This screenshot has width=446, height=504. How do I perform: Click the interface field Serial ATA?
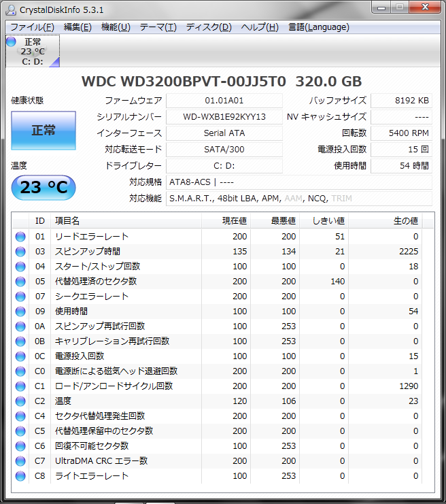224,133
